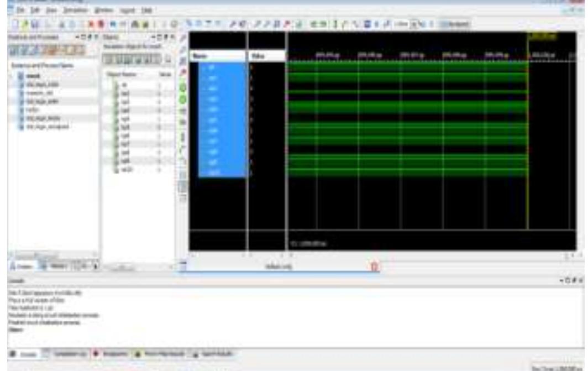Switch to the Memory tab in left panel
588x371 pixels.
click(x=55, y=267)
